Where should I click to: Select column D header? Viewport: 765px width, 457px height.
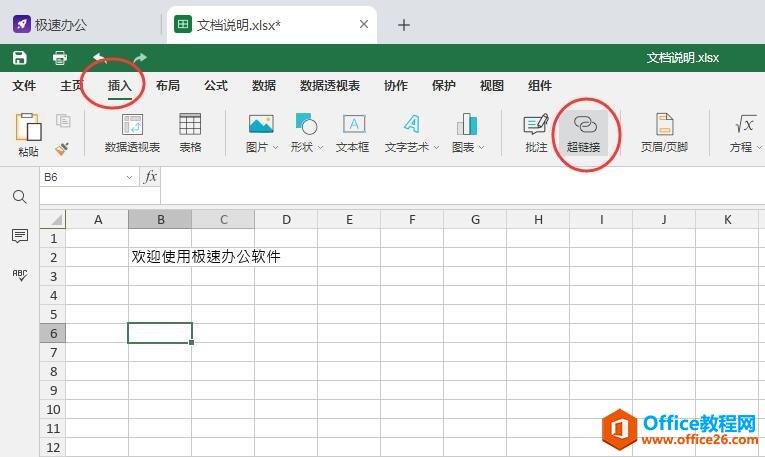tap(286, 219)
